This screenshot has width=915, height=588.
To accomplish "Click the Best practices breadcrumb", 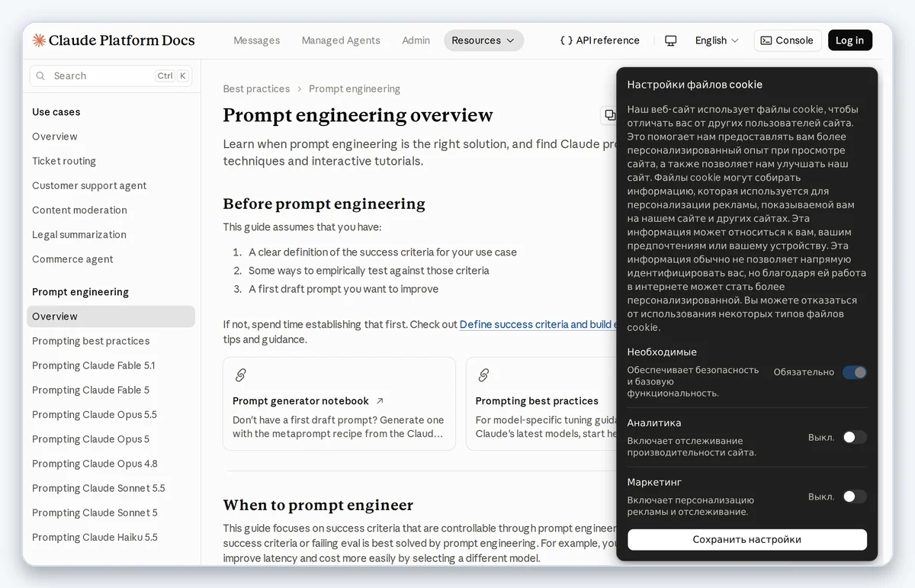I will point(256,89).
